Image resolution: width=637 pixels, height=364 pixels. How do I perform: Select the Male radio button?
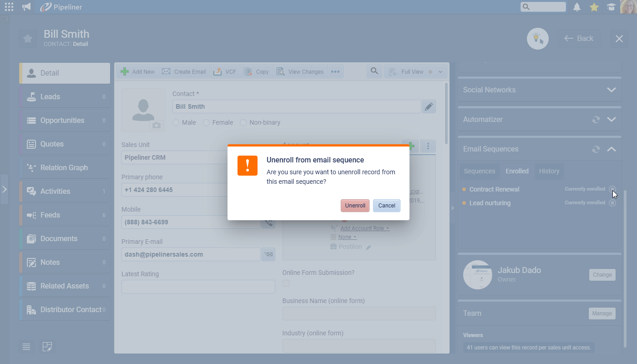[176, 123]
